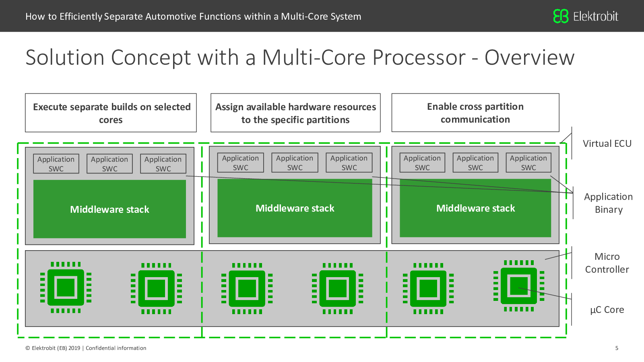Click the first Application SWC box in the middle partition

(240, 162)
